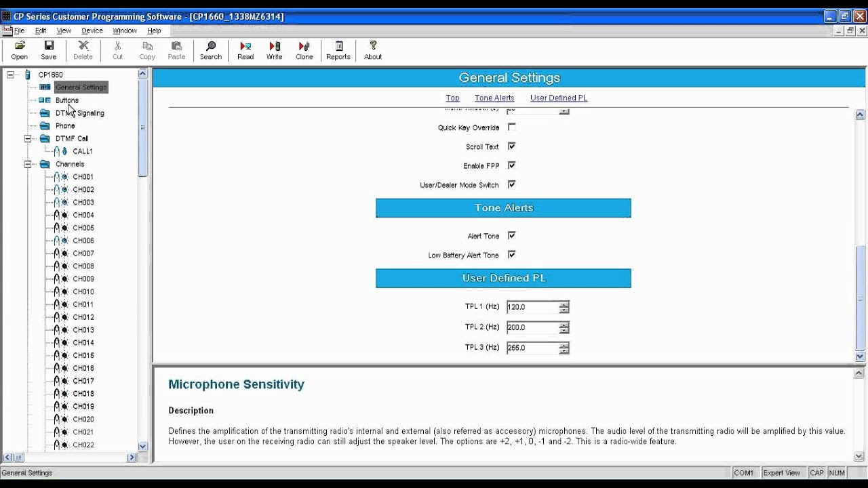Click the TPL 1 (Hz) input field
The width and height of the screenshot is (868, 488).
click(x=533, y=307)
